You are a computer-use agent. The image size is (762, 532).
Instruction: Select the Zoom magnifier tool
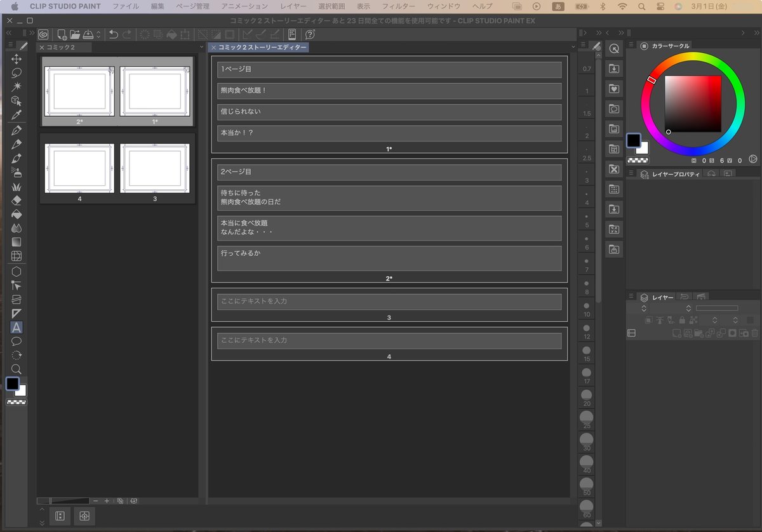(x=17, y=368)
